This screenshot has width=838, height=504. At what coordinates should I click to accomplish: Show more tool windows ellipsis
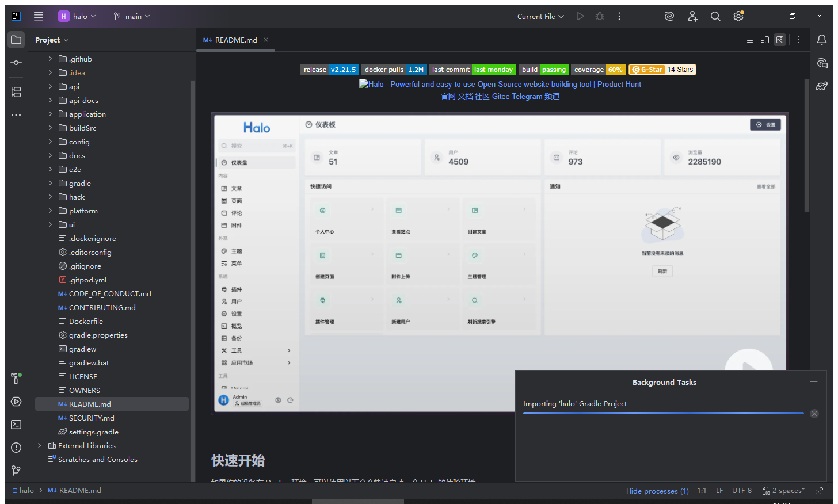tap(16, 115)
